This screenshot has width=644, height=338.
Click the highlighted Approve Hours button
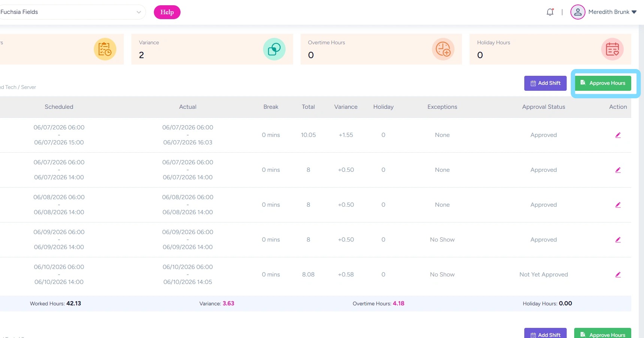coord(603,83)
